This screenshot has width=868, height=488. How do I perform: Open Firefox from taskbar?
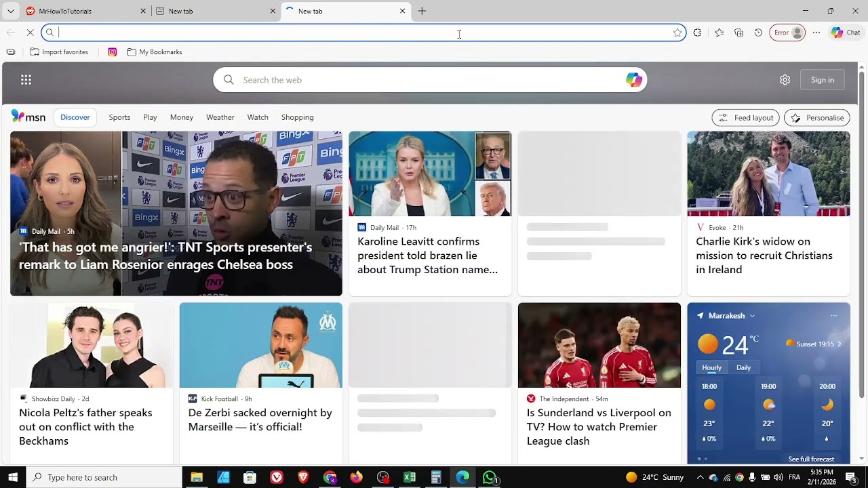[356, 477]
